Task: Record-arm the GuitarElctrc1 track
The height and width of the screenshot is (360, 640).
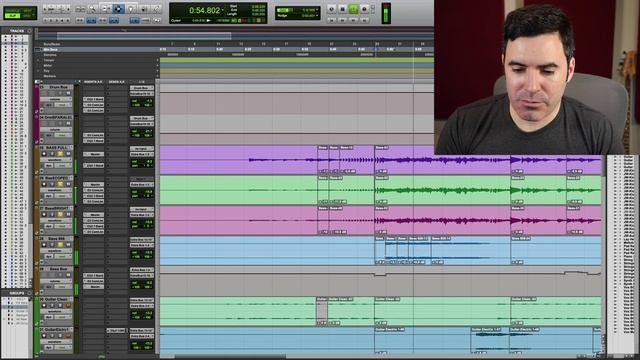Action: pyautogui.click(x=44, y=336)
